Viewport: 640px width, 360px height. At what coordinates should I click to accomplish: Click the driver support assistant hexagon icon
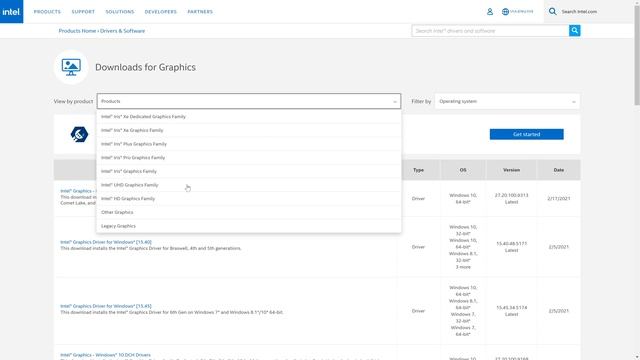pyautogui.click(x=79, y=134)
